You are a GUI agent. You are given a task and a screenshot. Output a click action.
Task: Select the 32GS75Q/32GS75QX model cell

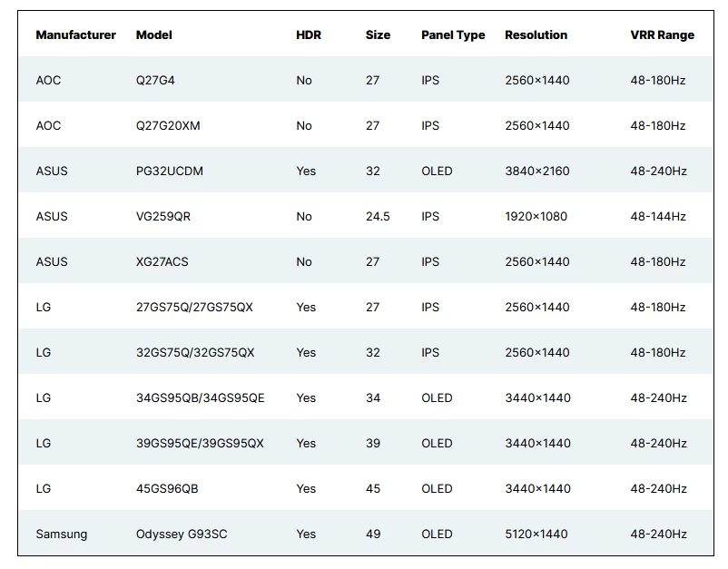(195, 353)
